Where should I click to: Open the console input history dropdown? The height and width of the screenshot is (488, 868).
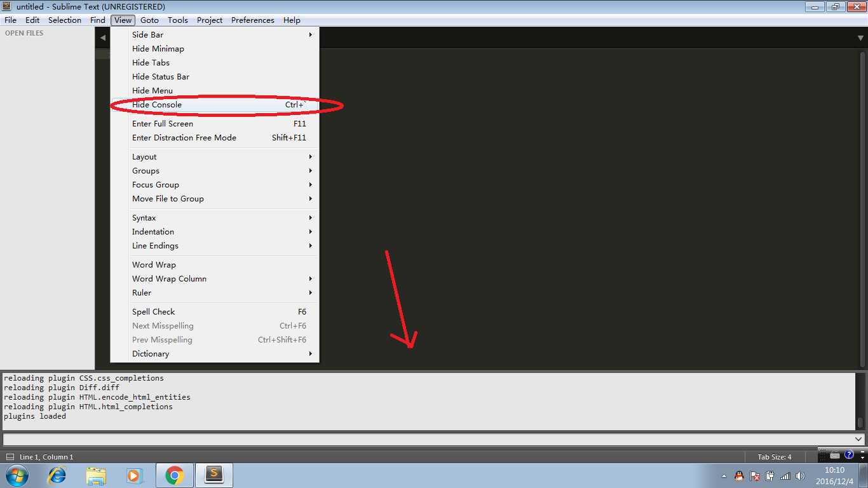click(860, 439)
